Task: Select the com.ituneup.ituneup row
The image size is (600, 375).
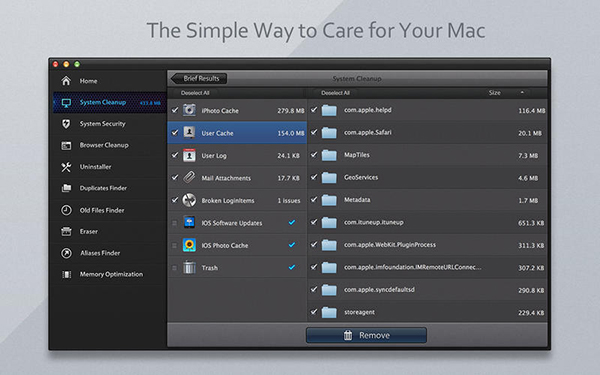Action: click(427, 222)
